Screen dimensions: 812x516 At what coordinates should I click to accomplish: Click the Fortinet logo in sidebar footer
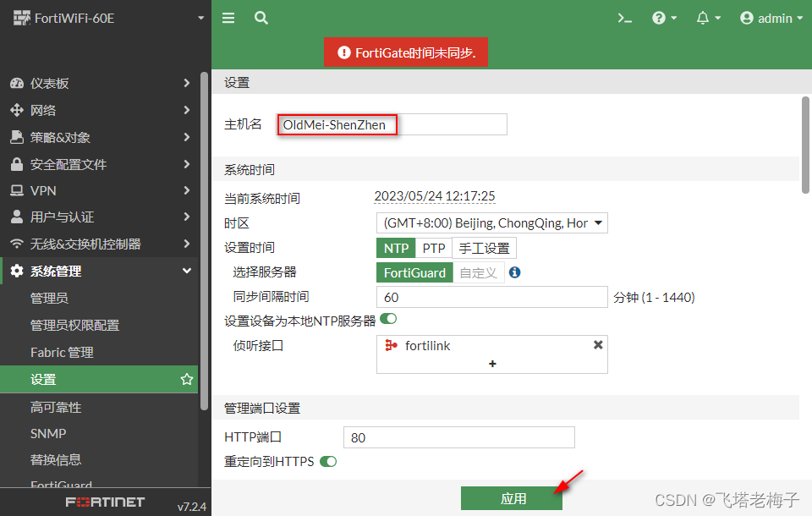click(x=105, y=502)
